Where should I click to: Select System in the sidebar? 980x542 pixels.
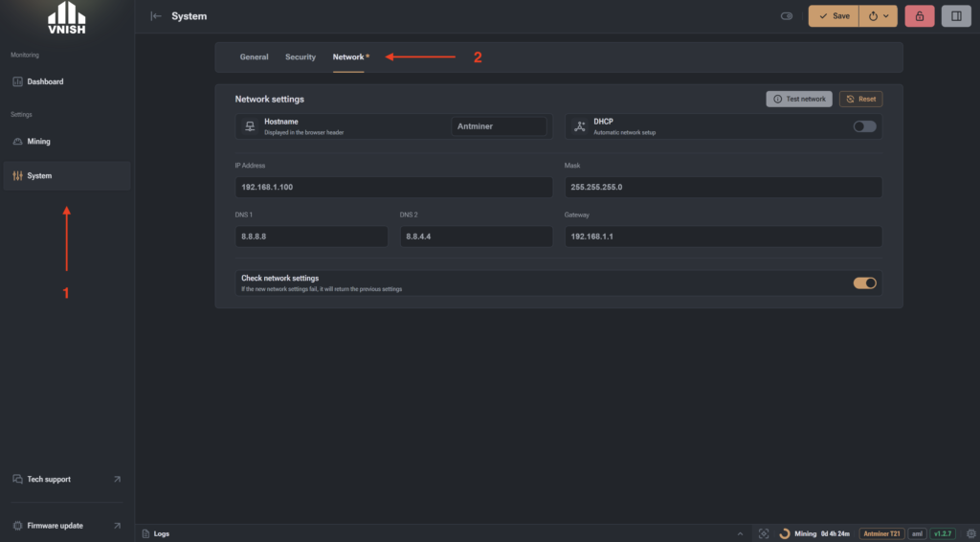tap(67, 175)
